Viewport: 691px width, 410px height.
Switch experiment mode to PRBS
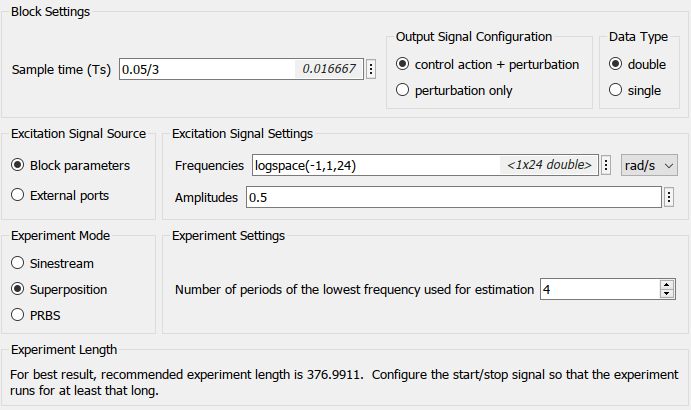(x=17, y=315)
